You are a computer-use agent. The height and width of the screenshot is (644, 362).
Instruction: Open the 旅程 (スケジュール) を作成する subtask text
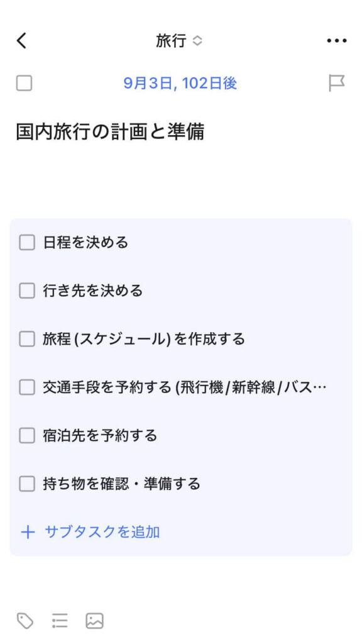144,339
